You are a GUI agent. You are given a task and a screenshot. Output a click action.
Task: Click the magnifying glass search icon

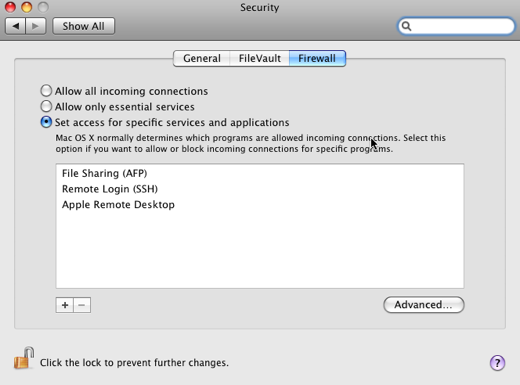coord(406,26)
